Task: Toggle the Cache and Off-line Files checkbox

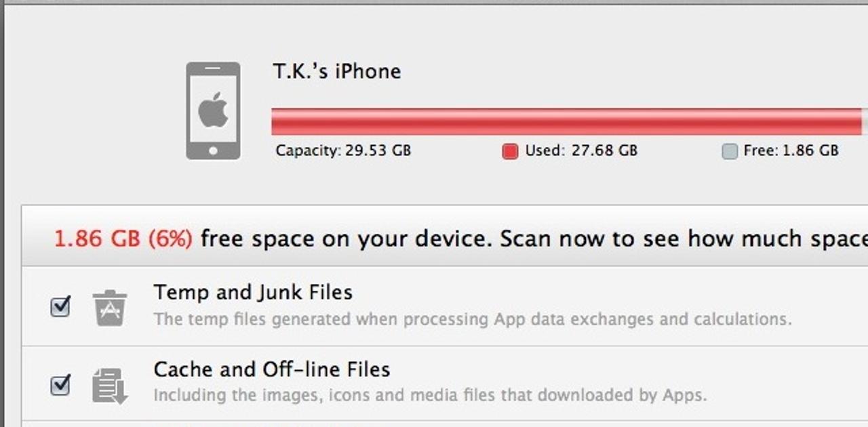Action: pyautogui.click(x=60, y=385)
